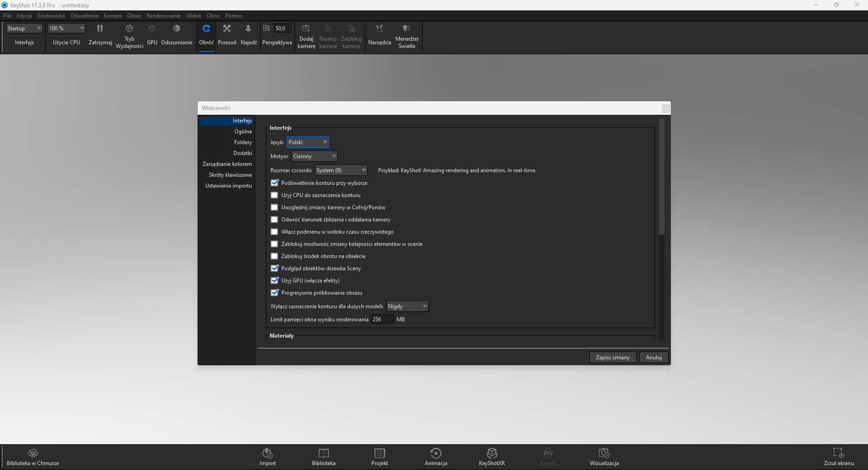Click the Import icon in bottom bar
Screen dimensions: 868x470
pyautogui.click(x=268, y=453)
